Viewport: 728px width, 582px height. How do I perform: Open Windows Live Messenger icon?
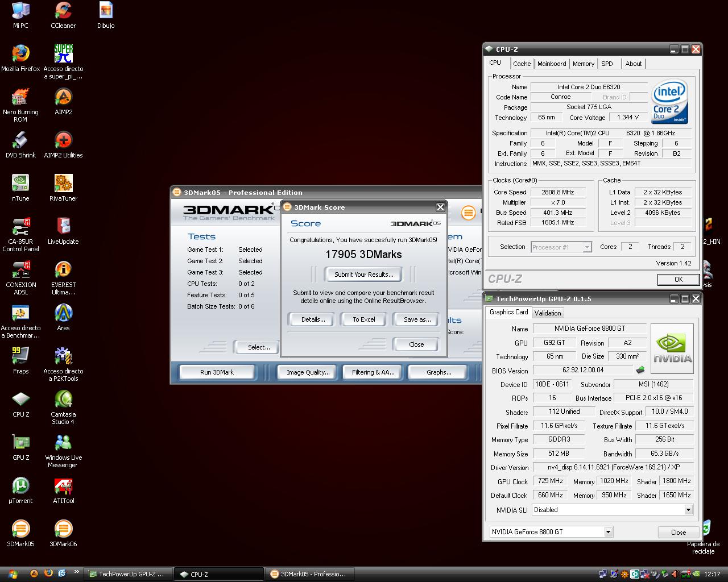63,451
